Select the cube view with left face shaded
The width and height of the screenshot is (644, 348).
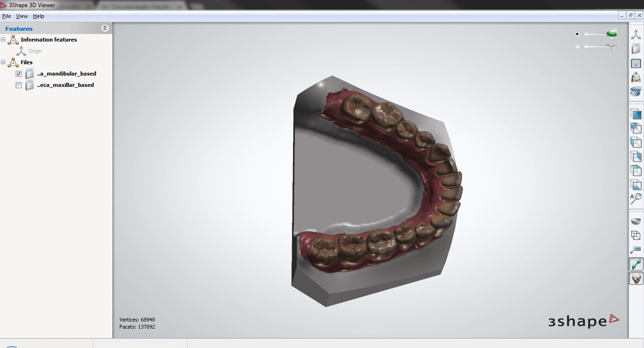[636, 142]
